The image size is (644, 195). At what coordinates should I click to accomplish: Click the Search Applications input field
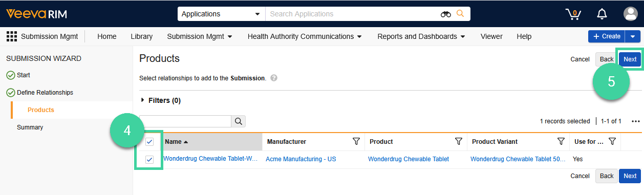[353, 14]
